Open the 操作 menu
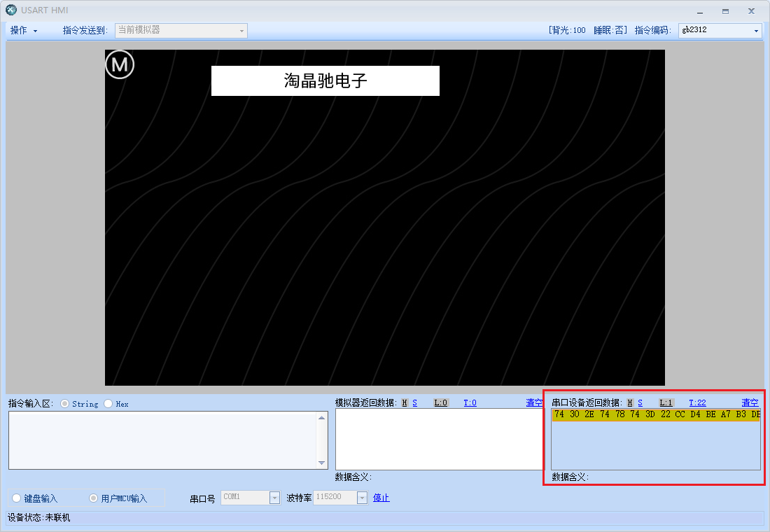The image size is (770, 532). 21,30
